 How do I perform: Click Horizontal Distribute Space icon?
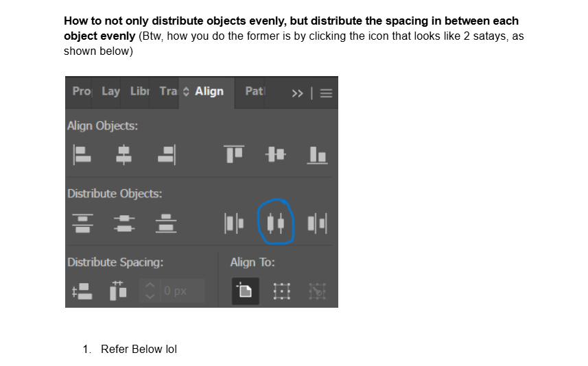coord(118,291)
